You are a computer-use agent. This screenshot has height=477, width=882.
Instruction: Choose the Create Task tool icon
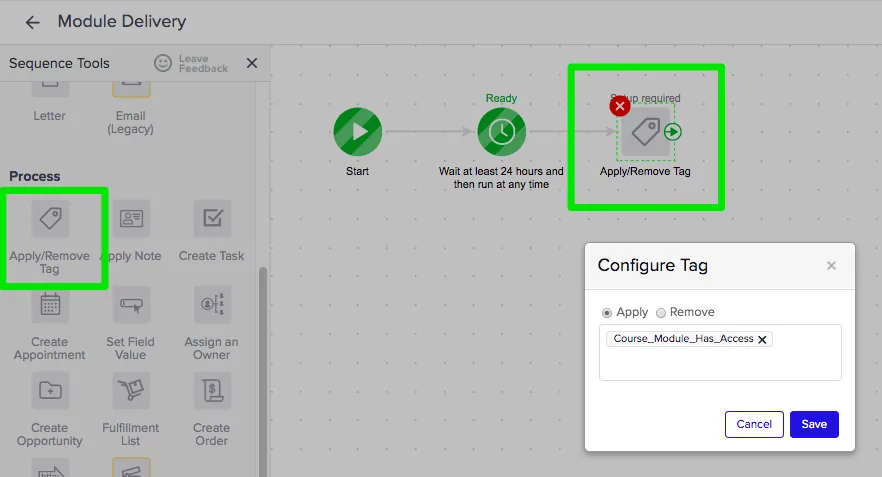(x=212, y=218)
